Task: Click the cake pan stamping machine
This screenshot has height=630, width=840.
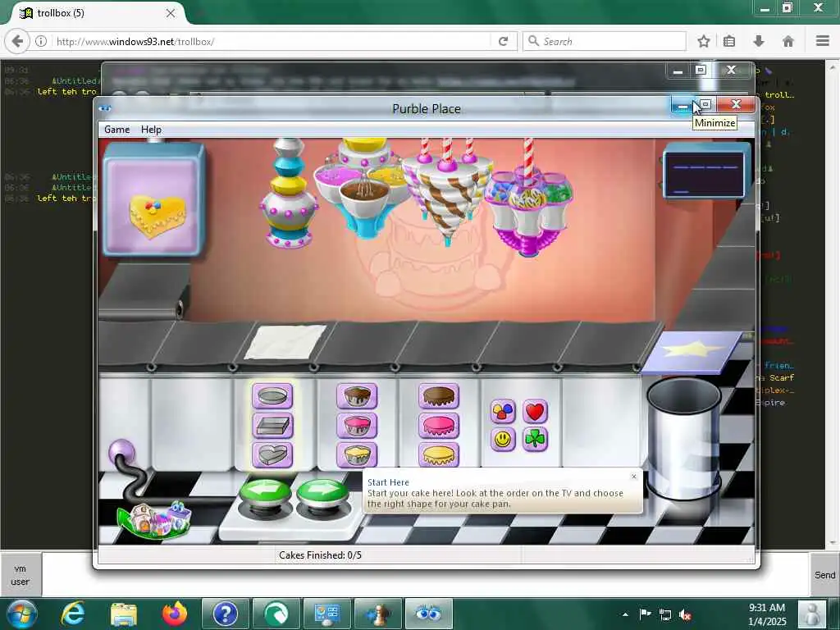Action: [x=289, y=193]
